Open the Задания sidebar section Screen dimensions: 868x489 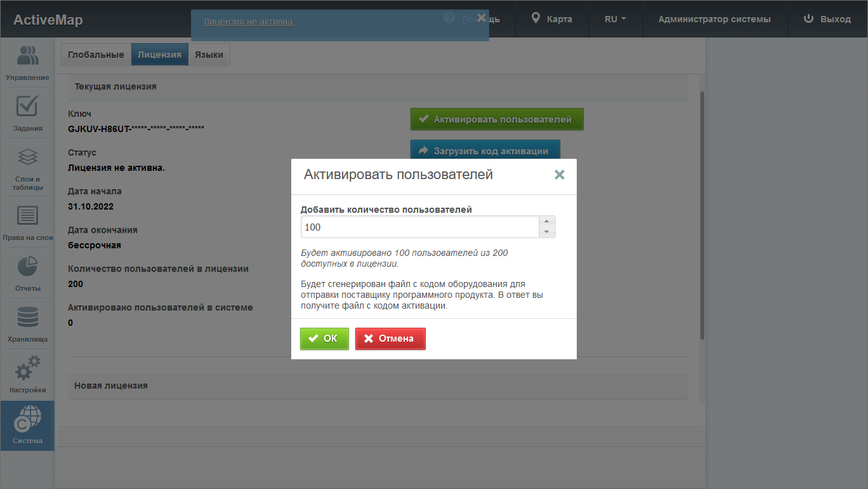[x=27, y=114]
